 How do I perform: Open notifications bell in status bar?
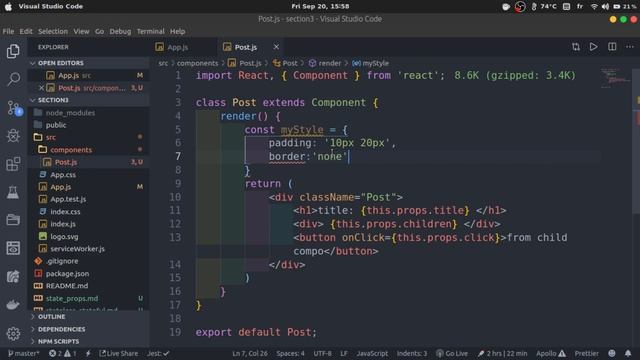[x=628, y=353]
